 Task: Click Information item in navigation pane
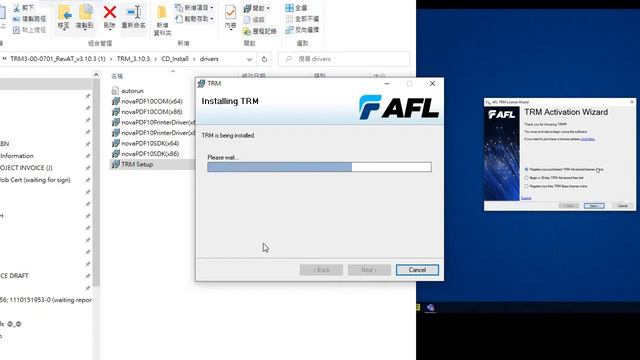(x=17, y=156)
